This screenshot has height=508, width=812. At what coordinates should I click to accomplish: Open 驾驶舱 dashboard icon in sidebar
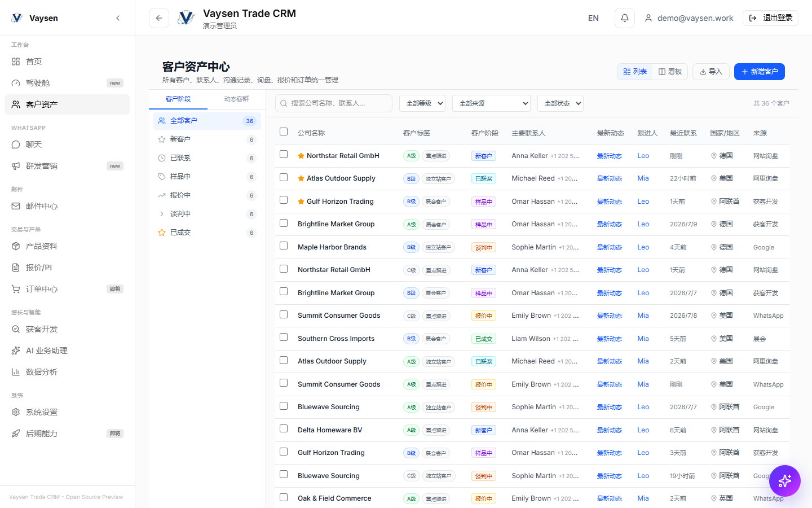[16, 83]
